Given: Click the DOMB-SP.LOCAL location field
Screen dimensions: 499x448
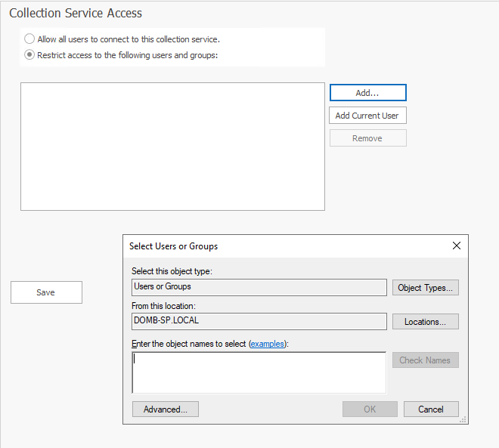Looking at the screenshot, I should point(259,321).
